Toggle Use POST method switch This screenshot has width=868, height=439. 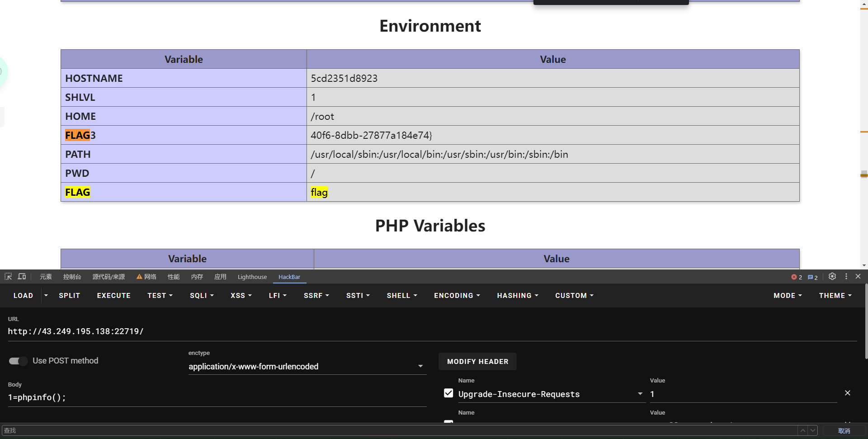pos(18,361)
